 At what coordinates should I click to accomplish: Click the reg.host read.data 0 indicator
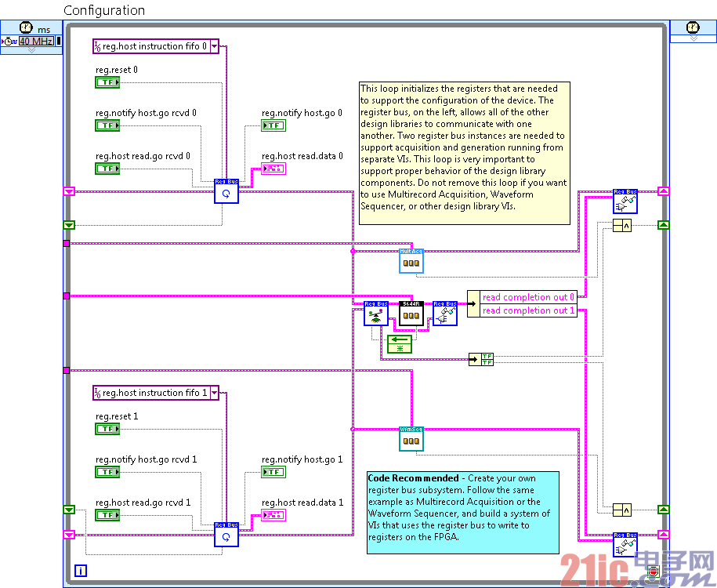pyautogui.click(x=273, y=169)
